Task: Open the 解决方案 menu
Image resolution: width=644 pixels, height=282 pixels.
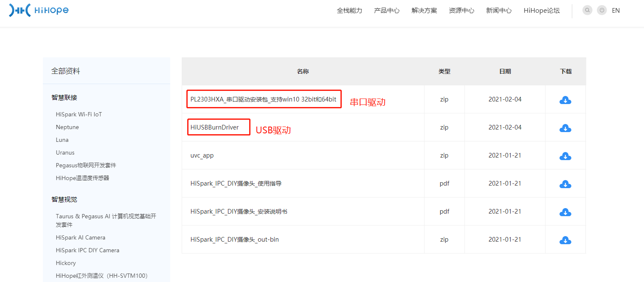Action: coord(424,11)
